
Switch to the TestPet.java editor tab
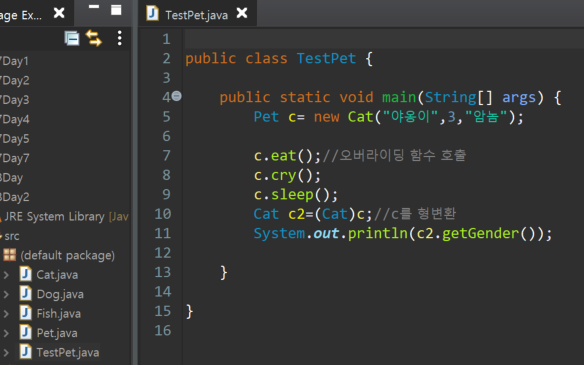pyautogui.click(x=196, y=15)
